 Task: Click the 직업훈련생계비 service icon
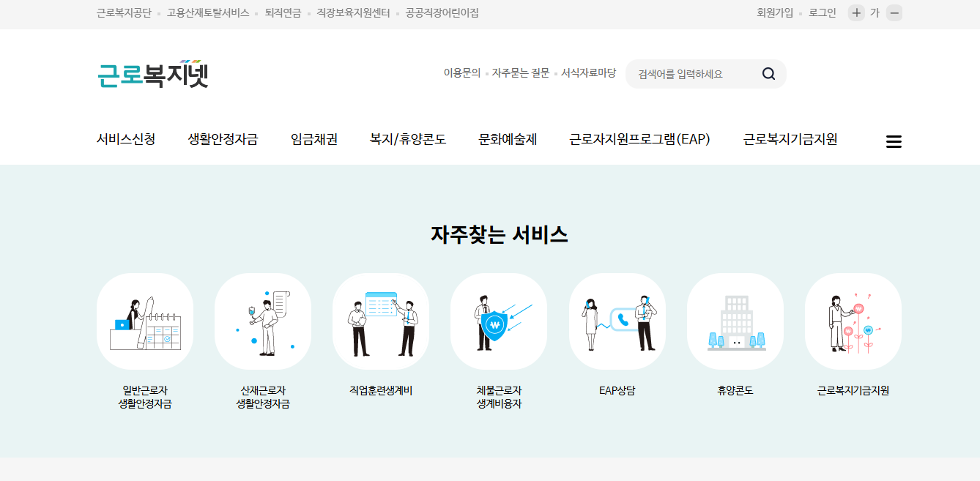[x=381, y=321]
